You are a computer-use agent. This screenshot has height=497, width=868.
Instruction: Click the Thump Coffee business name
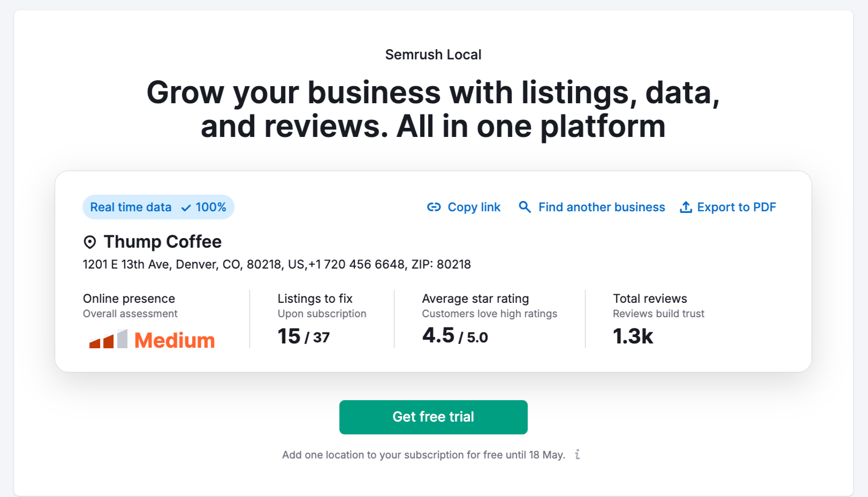(x=163, y=242)
